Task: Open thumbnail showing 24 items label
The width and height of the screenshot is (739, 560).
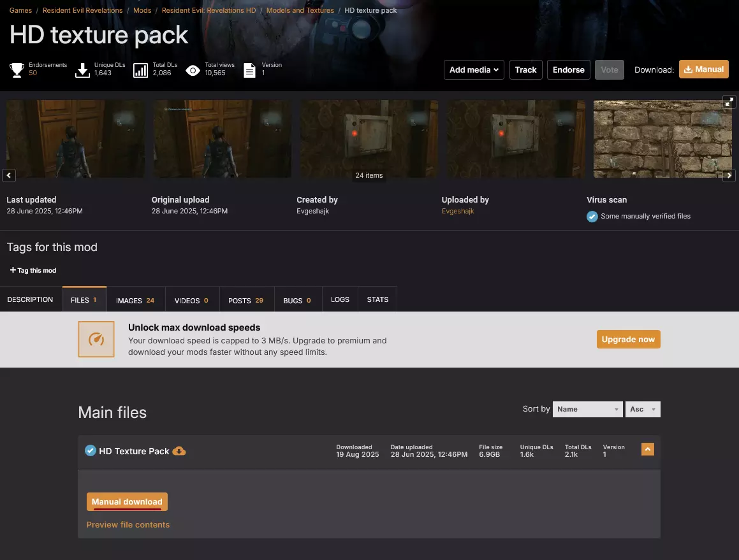Action: pyautogui.click(x=369, y=139)
